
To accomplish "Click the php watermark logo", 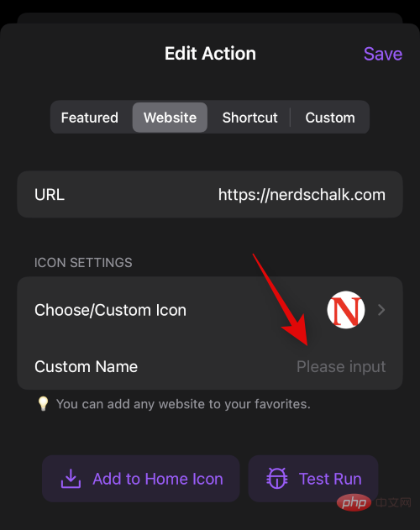I will click(354, 502).
